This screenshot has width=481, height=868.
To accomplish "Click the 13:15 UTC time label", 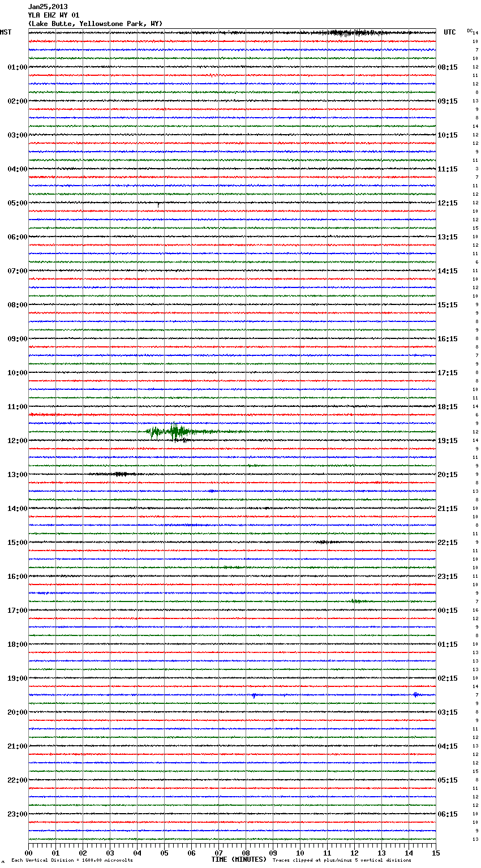I will pyautogui.click(x=448, y=237).
